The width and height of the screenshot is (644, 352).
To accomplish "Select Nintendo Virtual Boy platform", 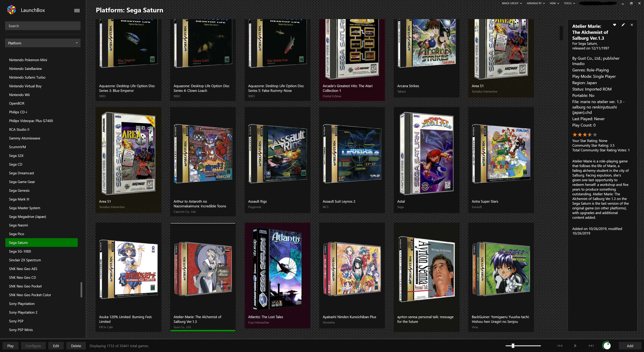I will click(25, 86).
